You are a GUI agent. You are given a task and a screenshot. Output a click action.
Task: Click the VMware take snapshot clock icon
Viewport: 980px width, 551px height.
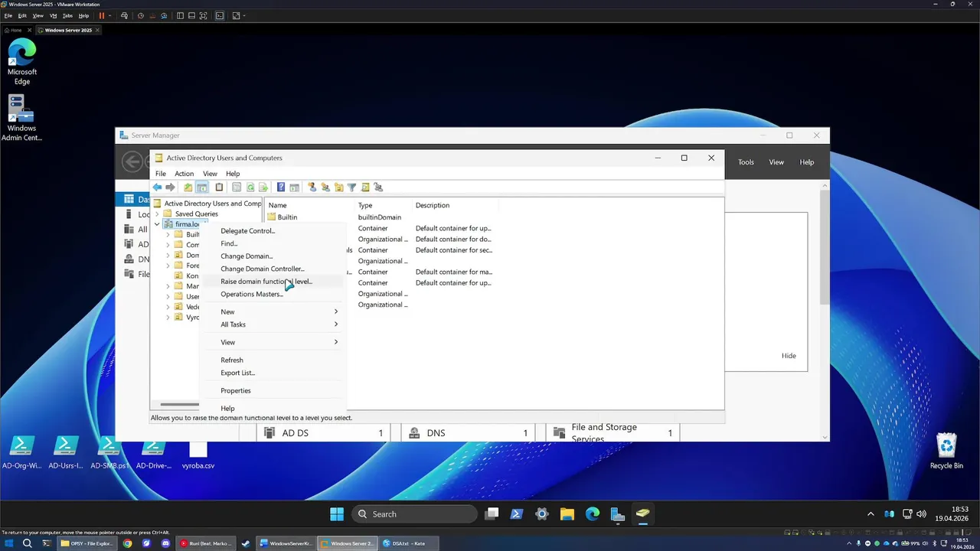point(141,15)
